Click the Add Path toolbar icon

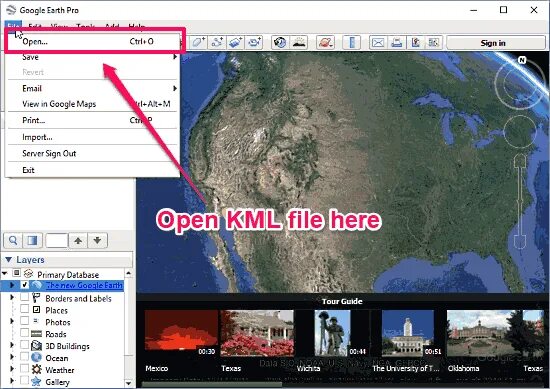pos(217,42)
